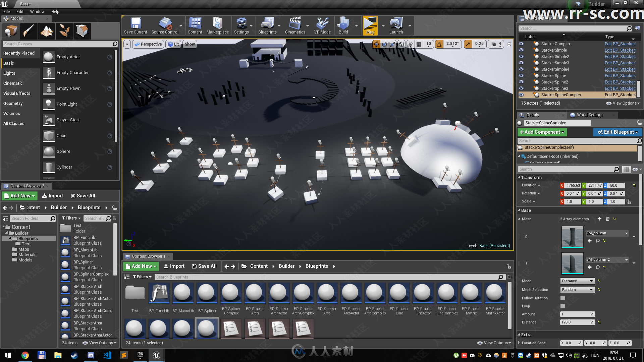Click green Add Component button
The width and height of the screenshot is (644, 362).
[542, 132]
